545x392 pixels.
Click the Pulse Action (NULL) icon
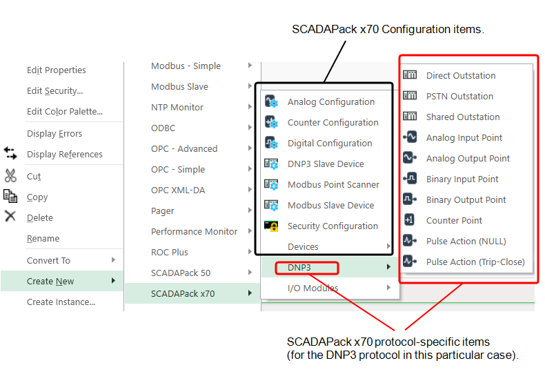pos(410,240)
